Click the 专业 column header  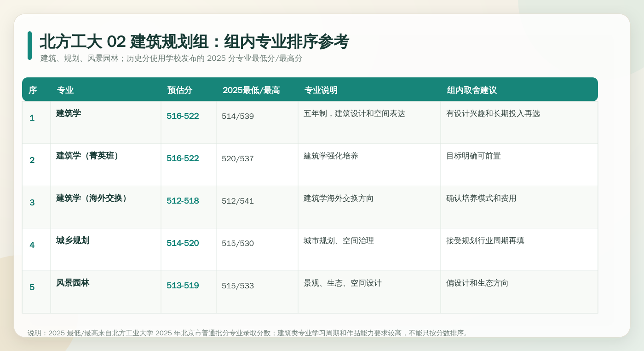click(x=65, y=90)
